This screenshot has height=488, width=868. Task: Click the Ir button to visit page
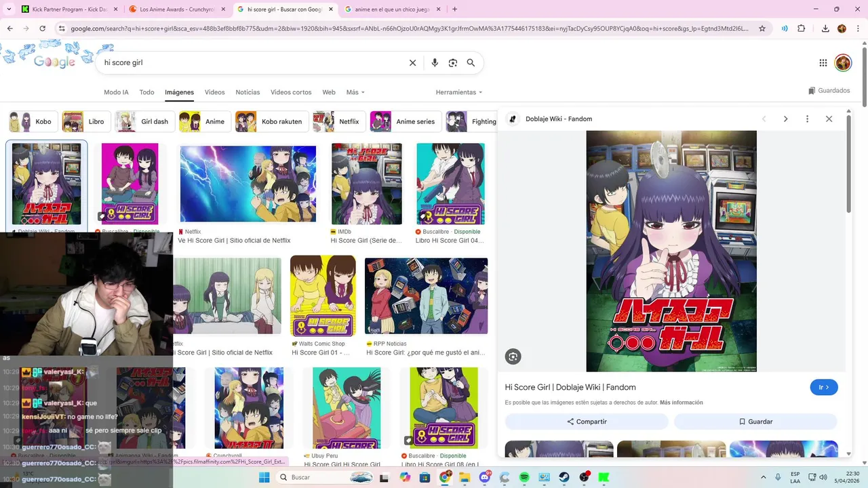pyautogui.click(x=824, y=387)
